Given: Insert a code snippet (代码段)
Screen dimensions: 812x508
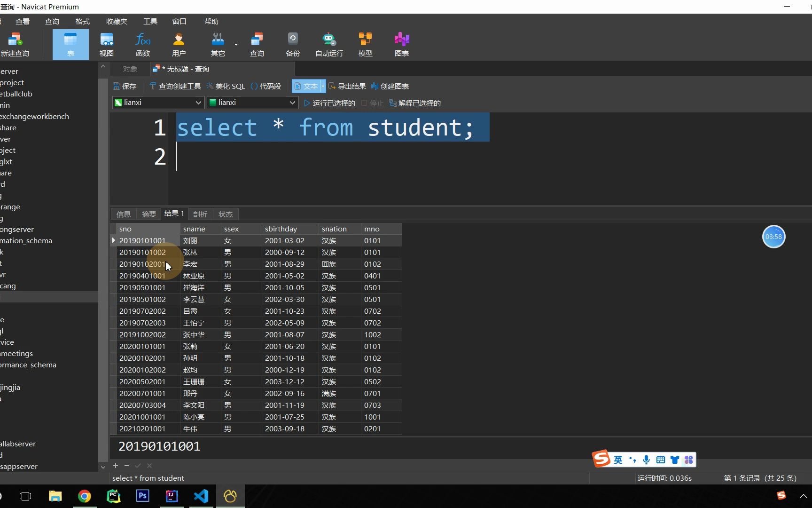Looking at the screenshot, I should (266, 86).
